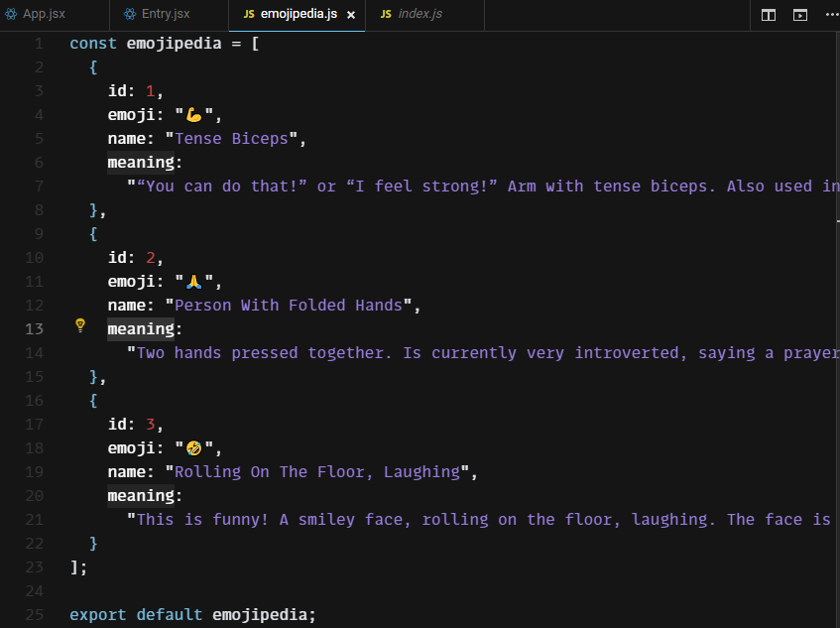Viewport: 840px width, 628px height.
Task: Click the split editor icon
Action: click(x=769, y=15)
